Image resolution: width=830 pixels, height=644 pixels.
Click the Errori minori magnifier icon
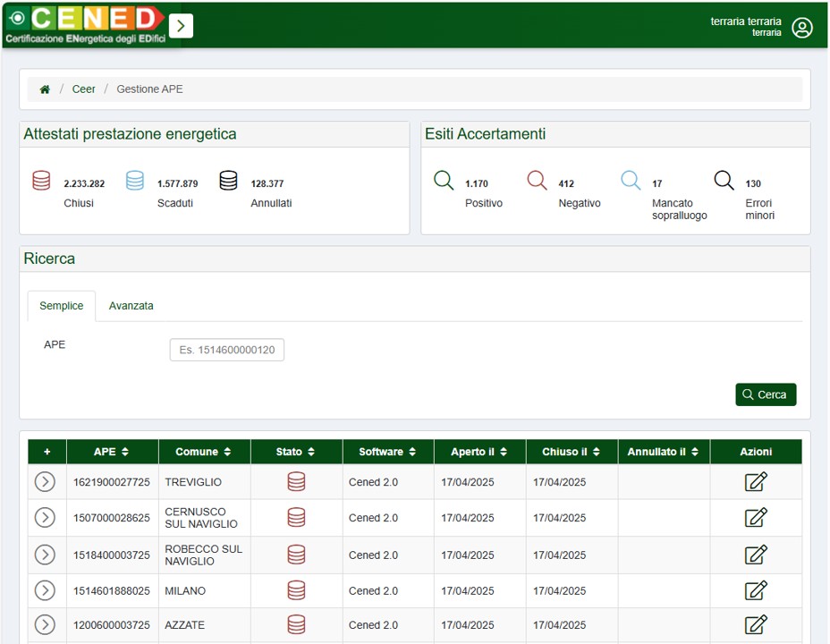click(724, 181)
